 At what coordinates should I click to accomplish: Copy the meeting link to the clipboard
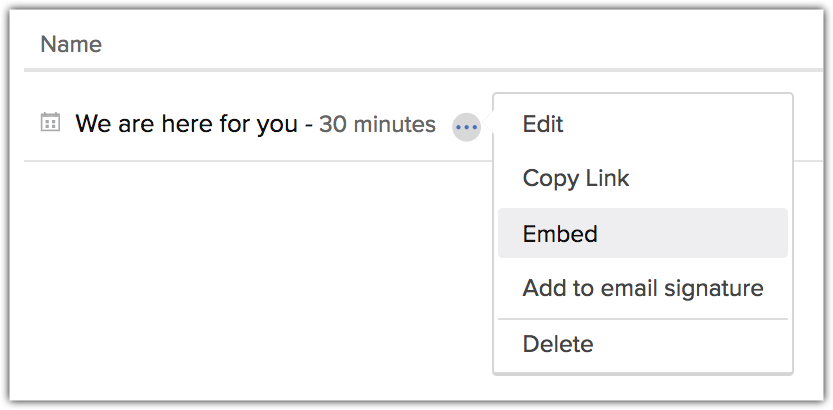[x=576, y=179]
